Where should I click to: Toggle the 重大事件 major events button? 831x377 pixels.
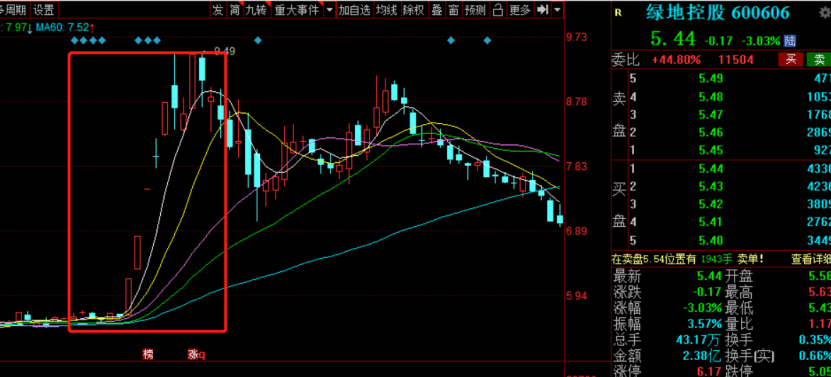pos(296,10)
